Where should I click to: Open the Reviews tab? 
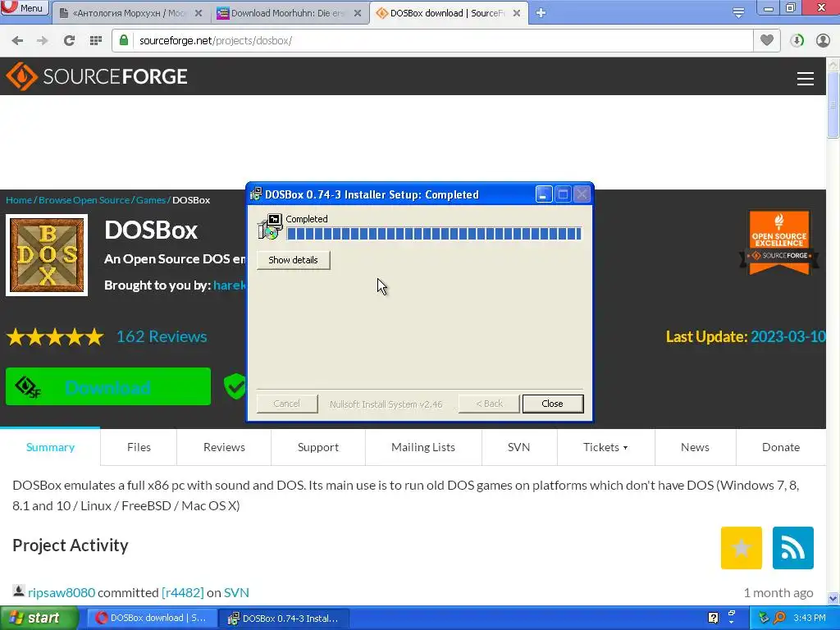coord(224,447)
